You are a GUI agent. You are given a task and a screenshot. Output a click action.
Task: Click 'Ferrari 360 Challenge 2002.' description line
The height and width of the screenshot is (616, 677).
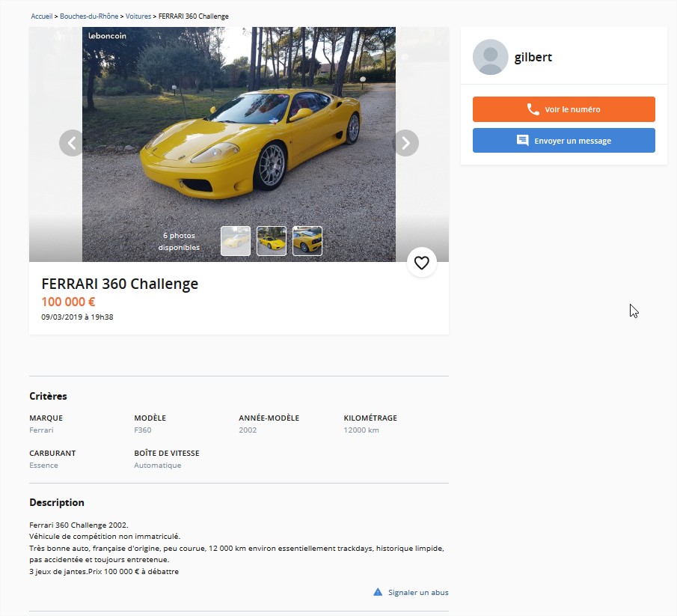tap(79, 525)
